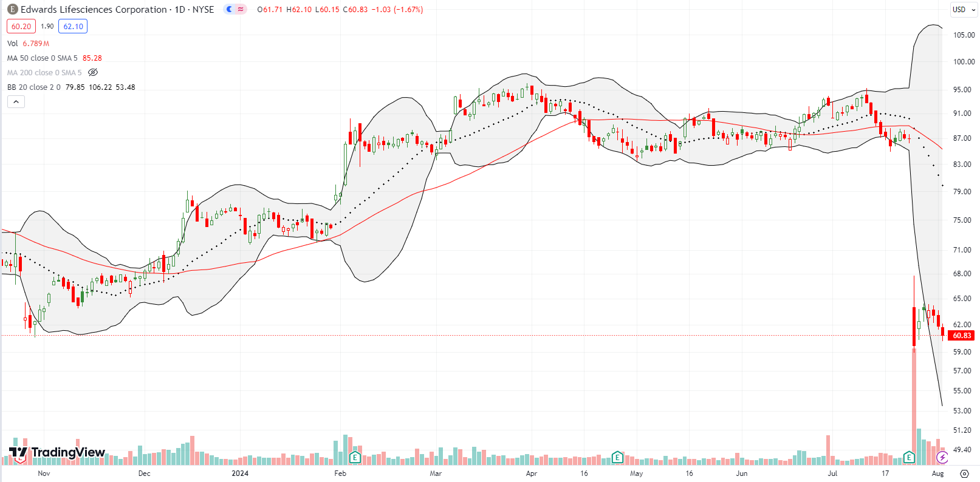Click the 1.90 spread value
Screen dimensions: 980x482
click(x=47, y=26)
